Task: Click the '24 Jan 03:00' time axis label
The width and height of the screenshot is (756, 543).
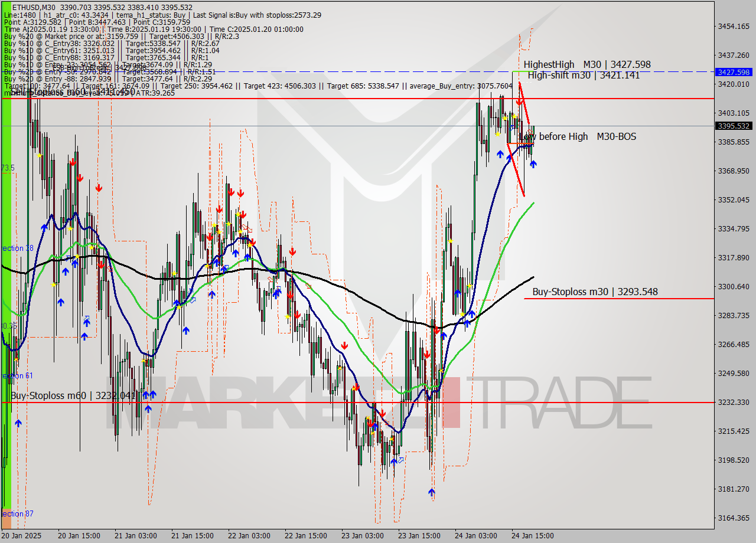Action: (475, 536)
